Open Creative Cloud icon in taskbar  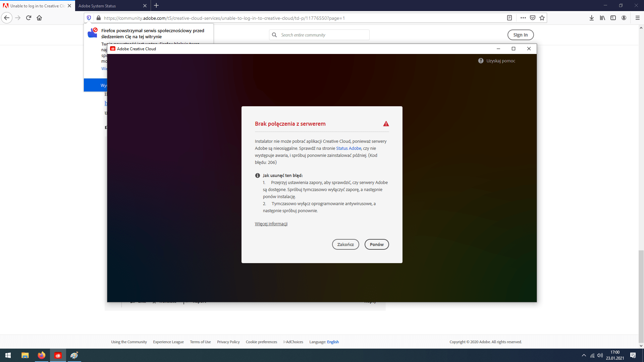tap(58, 355)
